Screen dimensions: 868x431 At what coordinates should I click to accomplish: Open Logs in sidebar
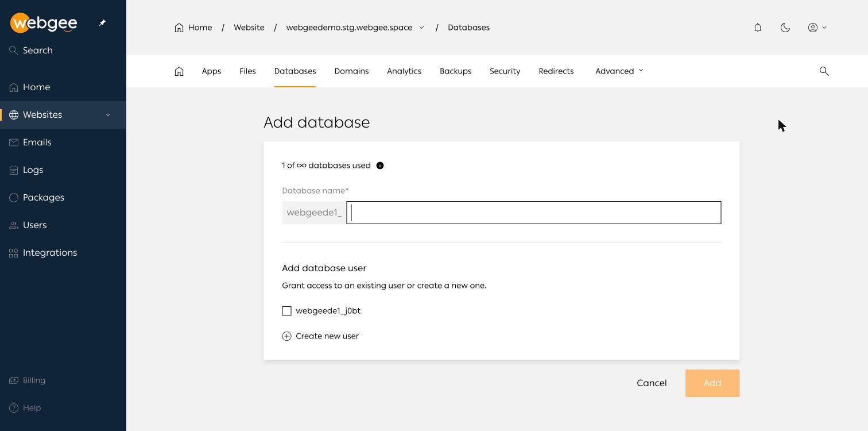coord(63,170)
